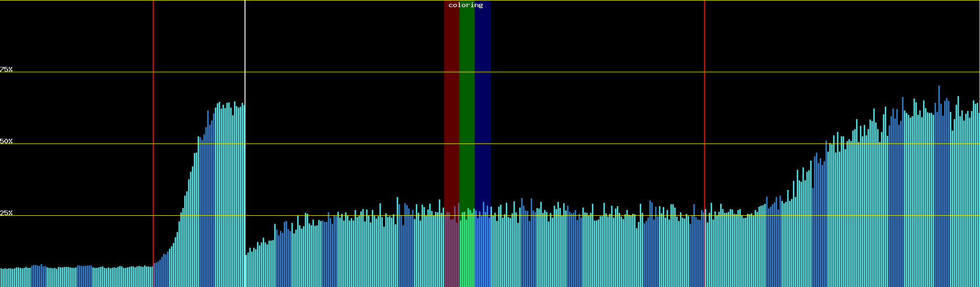Click the yellow 50% gridline
Screen dimensions: 980x287
coord(574,144)
